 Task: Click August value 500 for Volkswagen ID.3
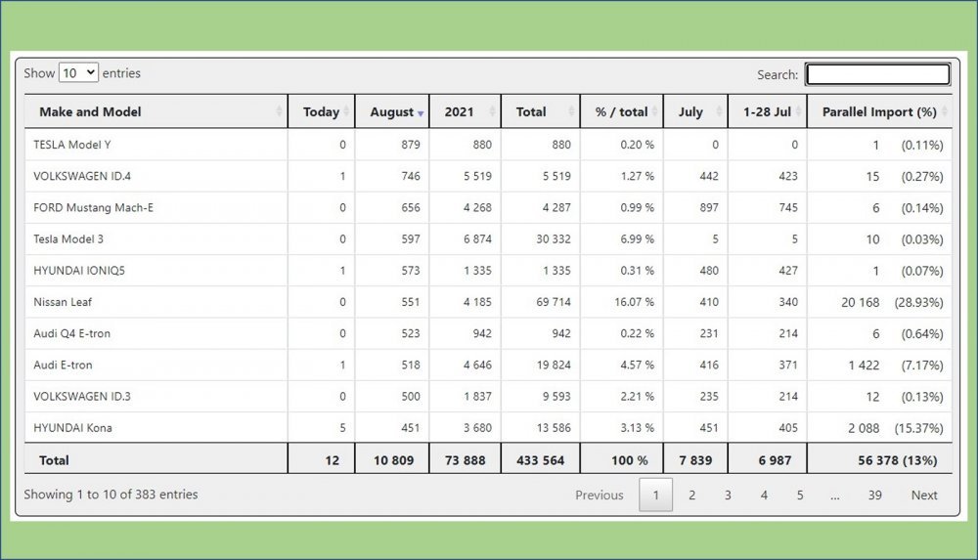coord(411,397)
